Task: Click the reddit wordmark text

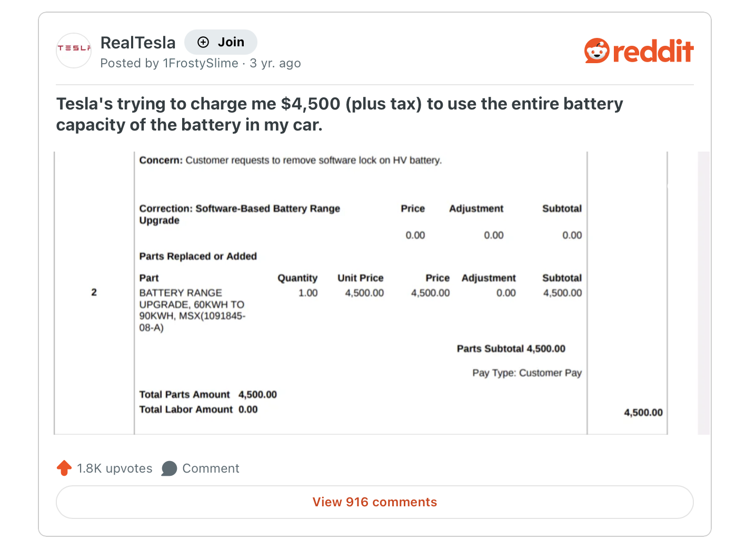Action: click(653, 51)
